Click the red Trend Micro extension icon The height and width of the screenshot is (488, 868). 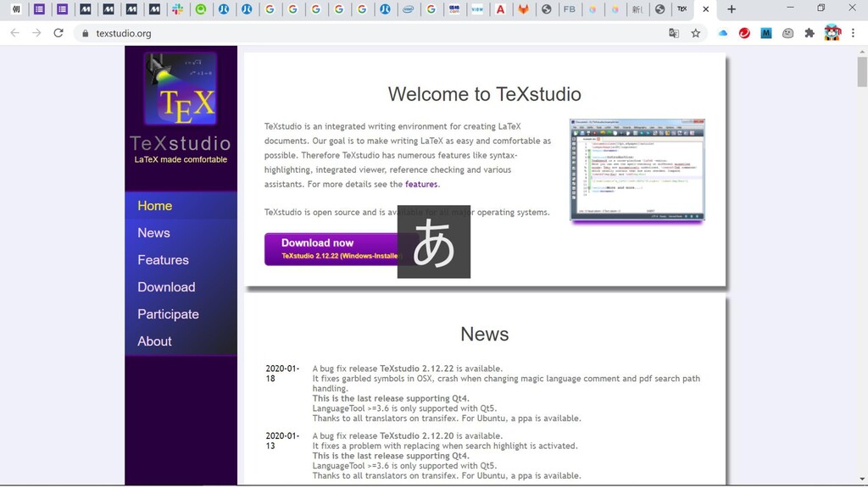click(744, 33)
